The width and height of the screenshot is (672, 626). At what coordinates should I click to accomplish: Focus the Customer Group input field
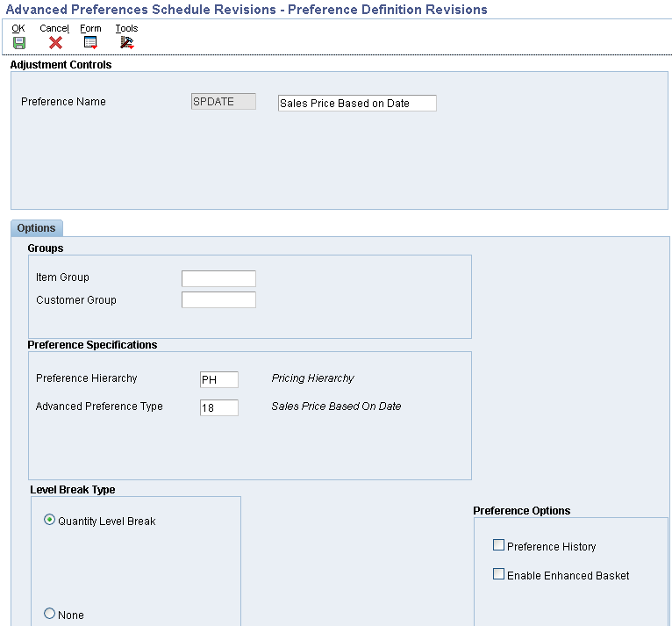coord(218,299)
